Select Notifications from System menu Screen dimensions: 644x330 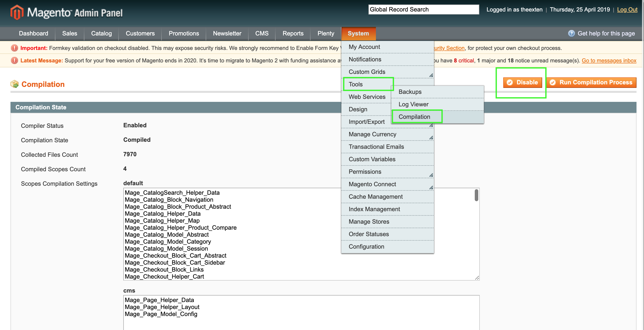coord(387,59)
